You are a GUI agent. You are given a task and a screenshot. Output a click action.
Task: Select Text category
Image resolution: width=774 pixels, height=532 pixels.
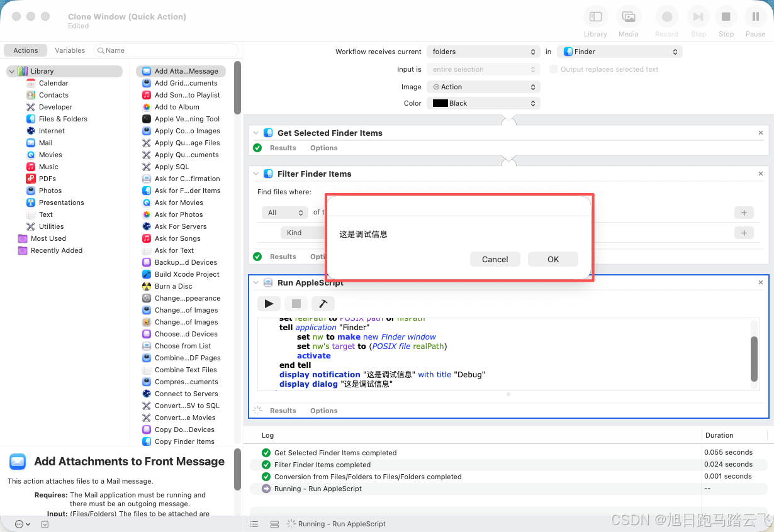click(46, 214)
